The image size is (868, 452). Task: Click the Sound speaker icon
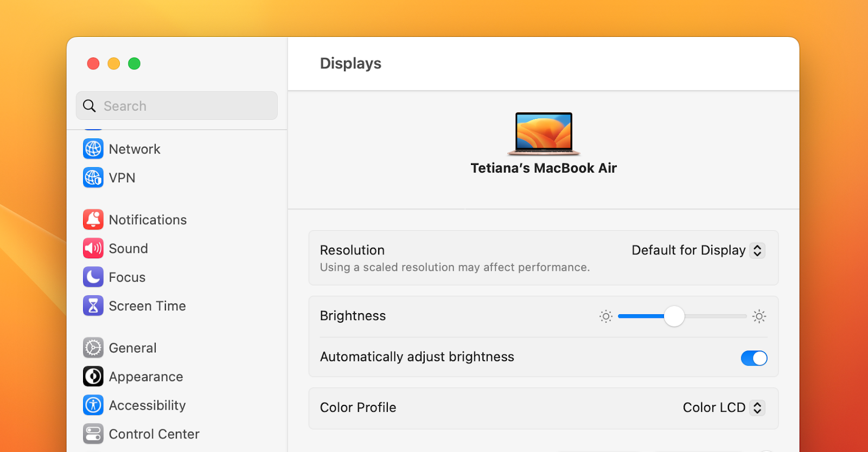[93, 248]
